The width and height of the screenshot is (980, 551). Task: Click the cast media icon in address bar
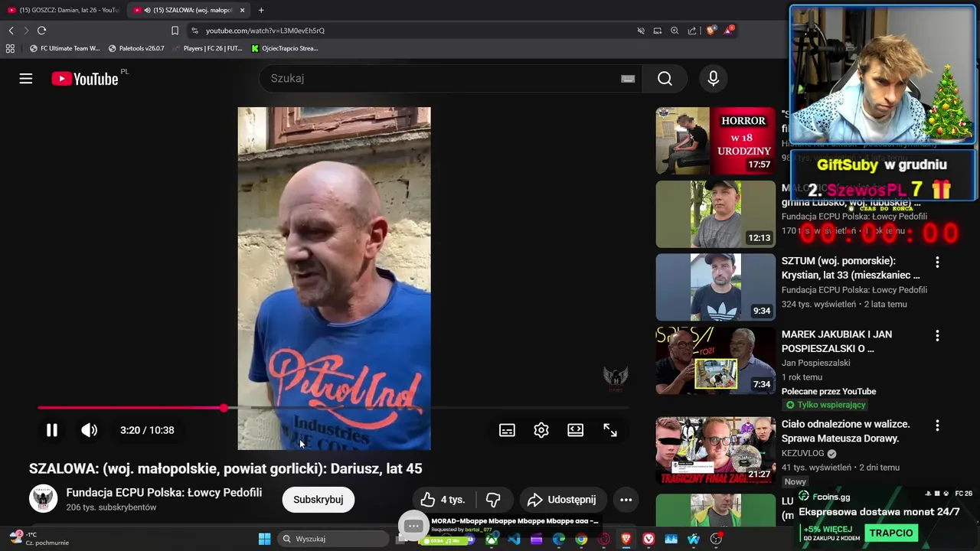click(x=658, y=31)
